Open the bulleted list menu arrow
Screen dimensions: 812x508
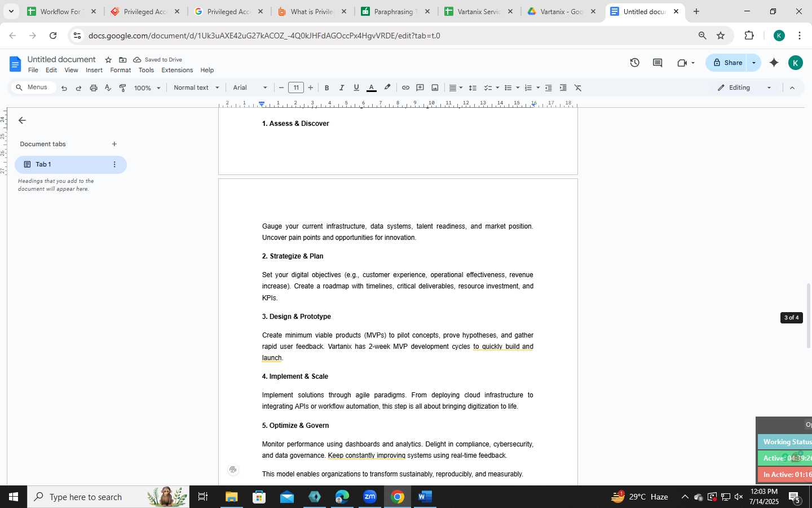518,88
